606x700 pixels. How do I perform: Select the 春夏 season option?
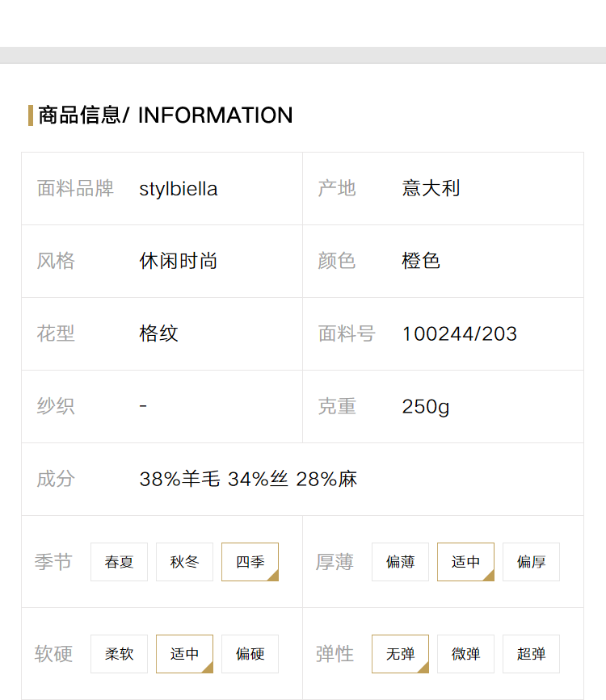point(119,562)
